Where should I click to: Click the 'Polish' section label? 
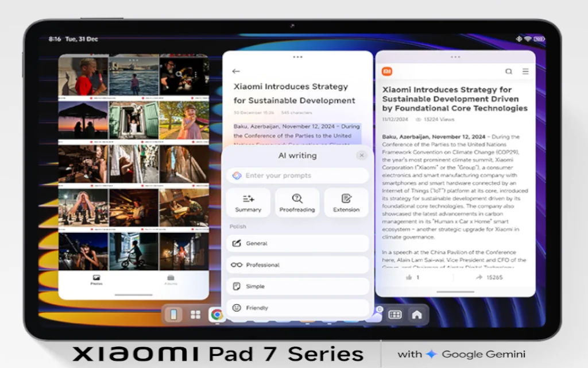[x=238, y=227]
